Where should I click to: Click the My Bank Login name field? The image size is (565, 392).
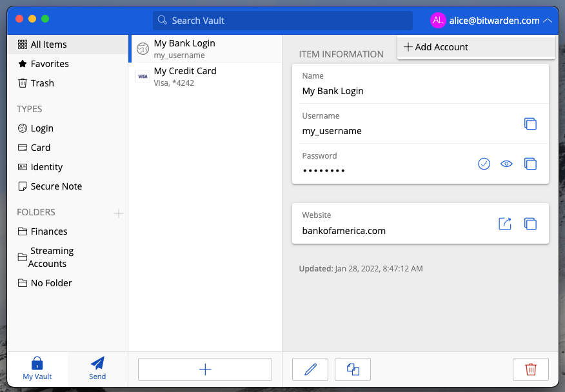pos(333,91)
